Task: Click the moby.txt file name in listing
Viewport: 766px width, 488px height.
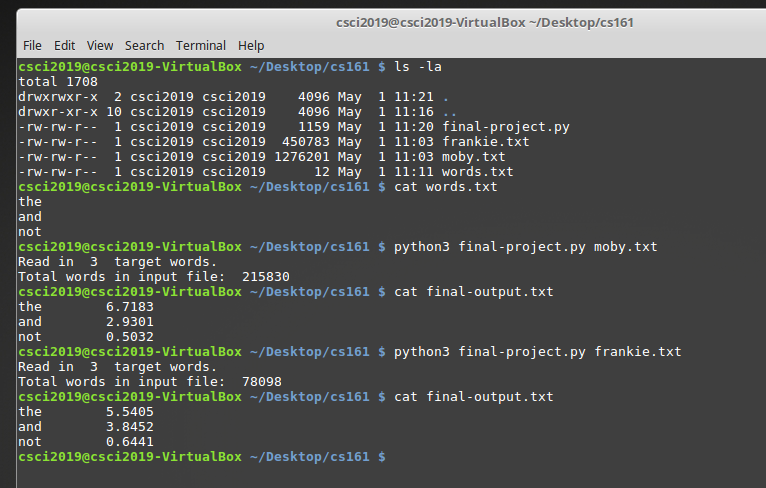Action: coord(473,157)
